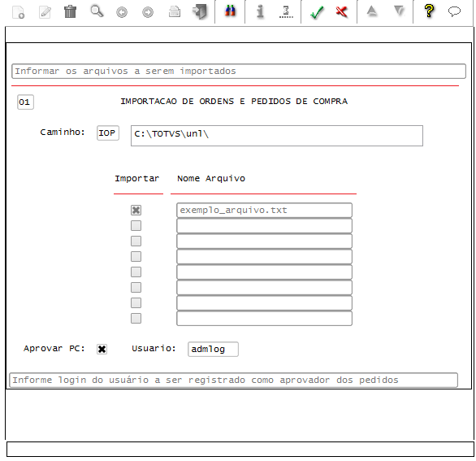
Task: Click the down triangle arrow icon
Action: point(399,11)
